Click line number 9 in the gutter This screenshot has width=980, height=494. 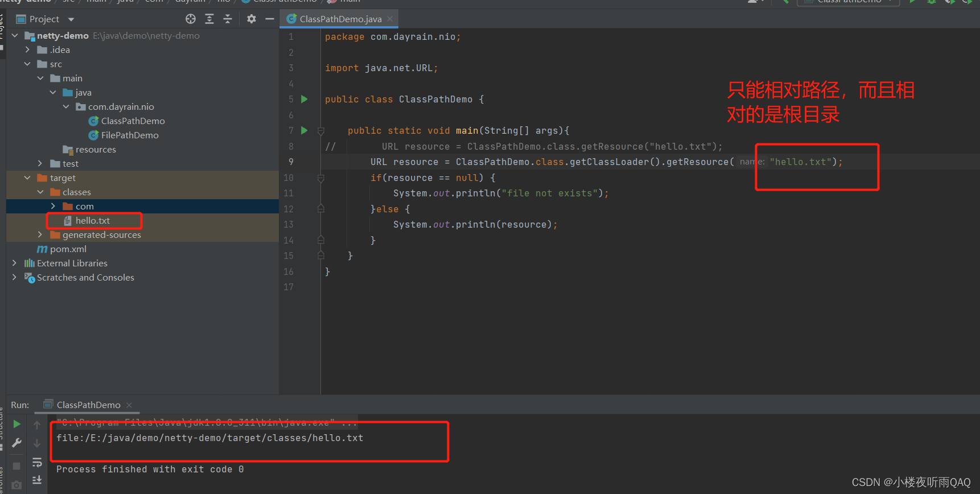[x=291, y=162]
